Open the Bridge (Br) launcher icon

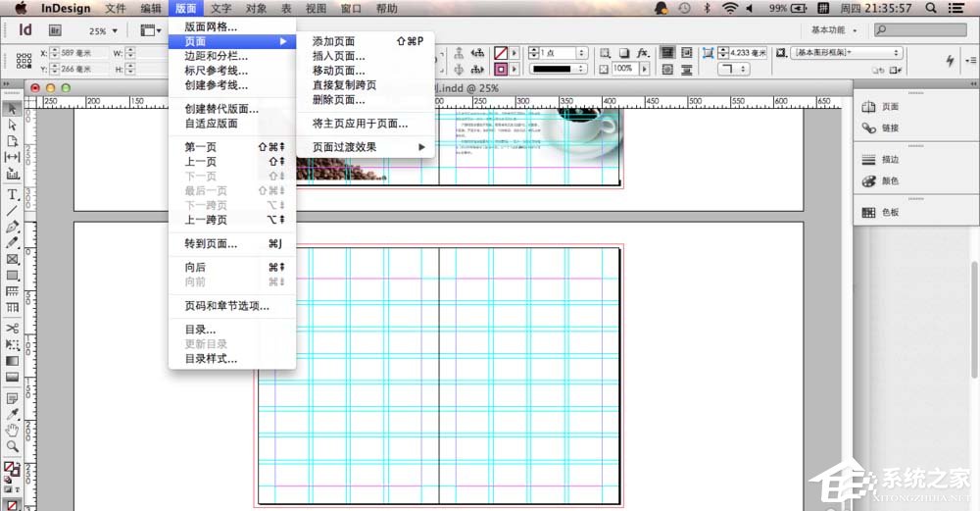pyautogui.click(x=55, y=30)
